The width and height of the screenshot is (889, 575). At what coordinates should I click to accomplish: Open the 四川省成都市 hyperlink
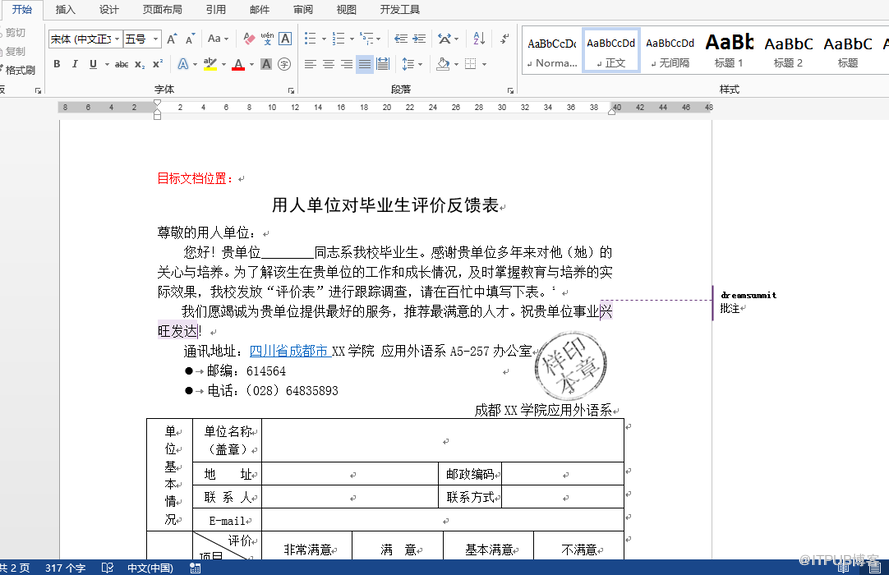coord(289,351)
